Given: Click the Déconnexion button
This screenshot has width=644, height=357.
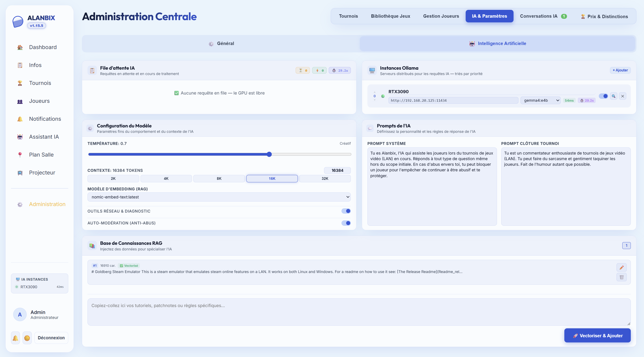Looking at the screenshot, I should (x=51, y=338).
